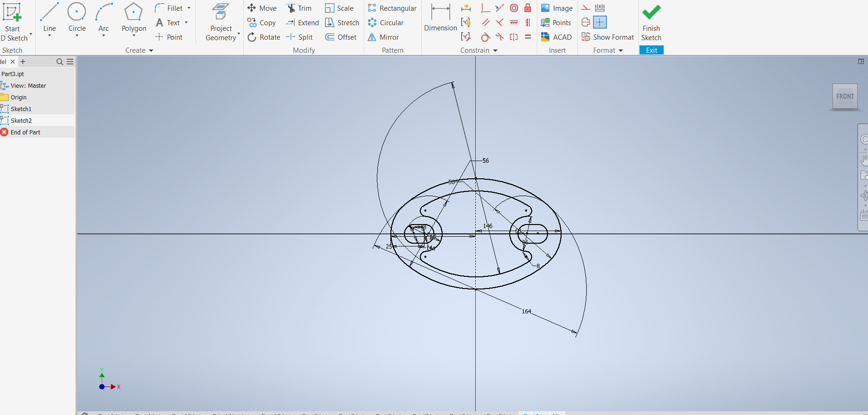This screenshot has width=868, height=415.
Task: Pick the Rotate tool
Action: tap(264, 37)
